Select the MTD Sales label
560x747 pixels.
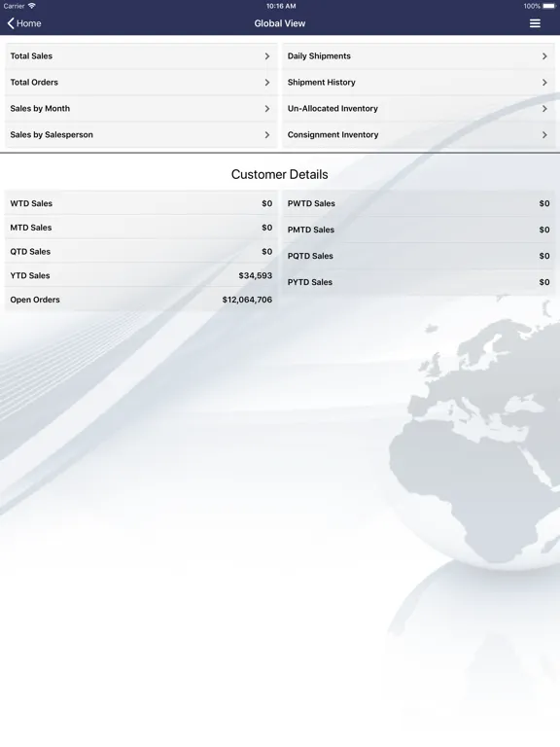pos(31,228)
